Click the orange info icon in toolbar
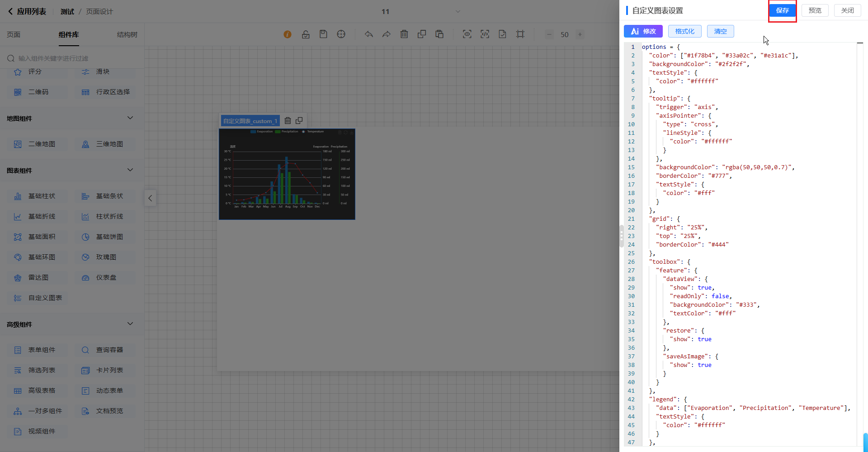868x452 pixels. click(288, 34)
